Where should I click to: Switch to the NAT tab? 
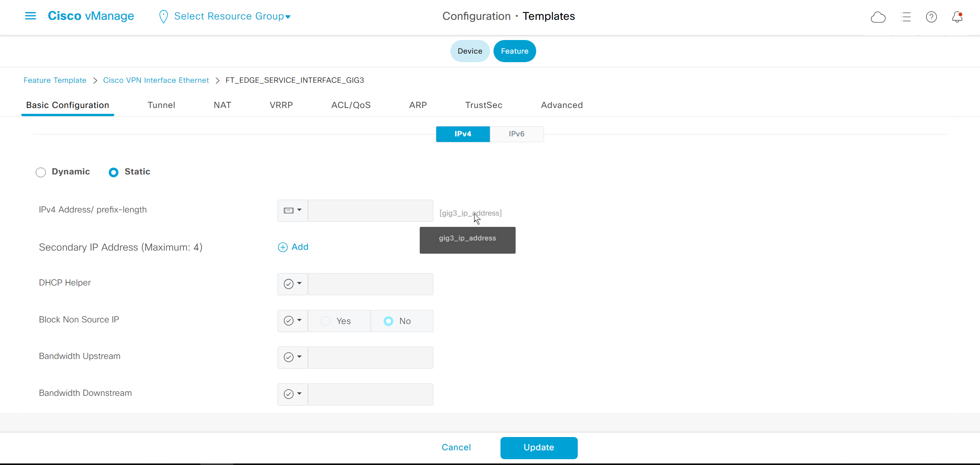(222, 105)
